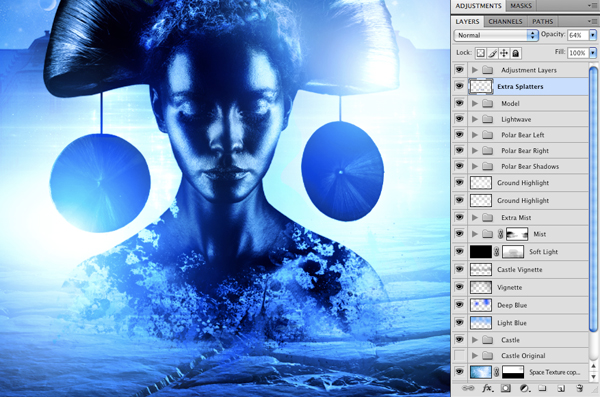Select the lock position icon
The width and height of the screenshot is (600, 397).
click(x=504, y=53)
